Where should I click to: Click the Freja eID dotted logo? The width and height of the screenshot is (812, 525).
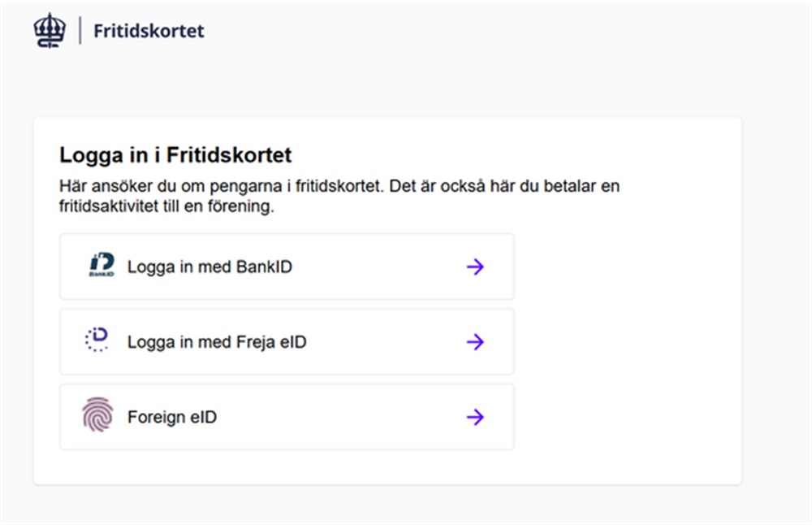97,341
